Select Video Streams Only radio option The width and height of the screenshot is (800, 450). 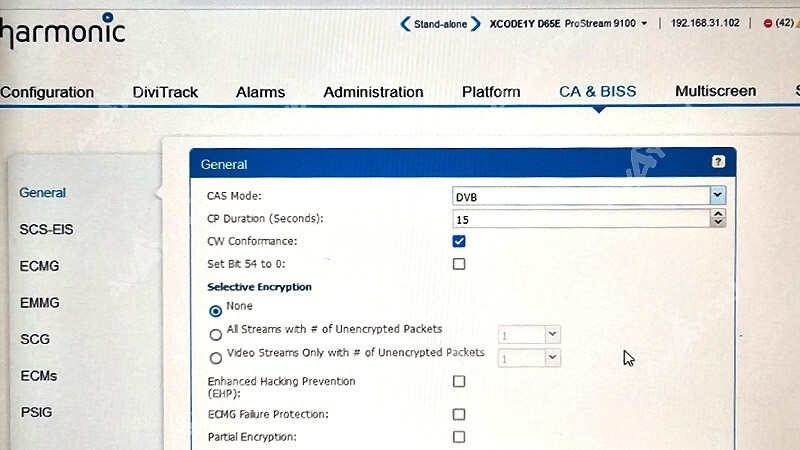(215, 358)
